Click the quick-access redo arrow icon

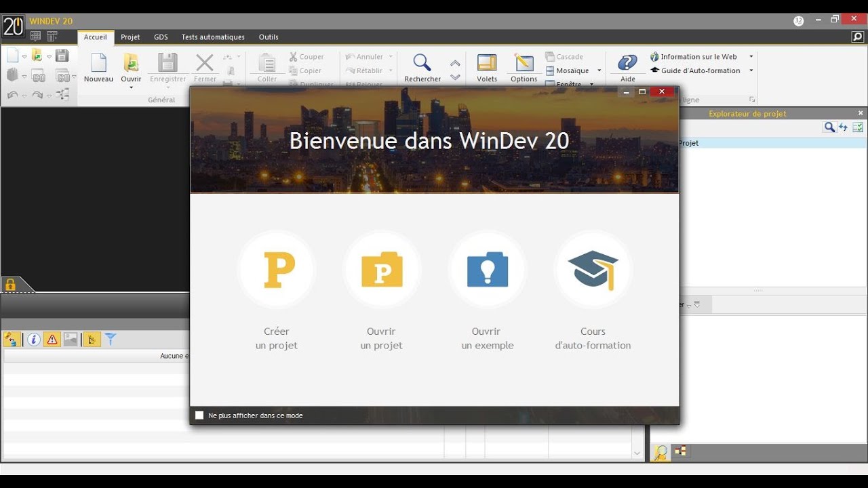click(x=37, y=95)
